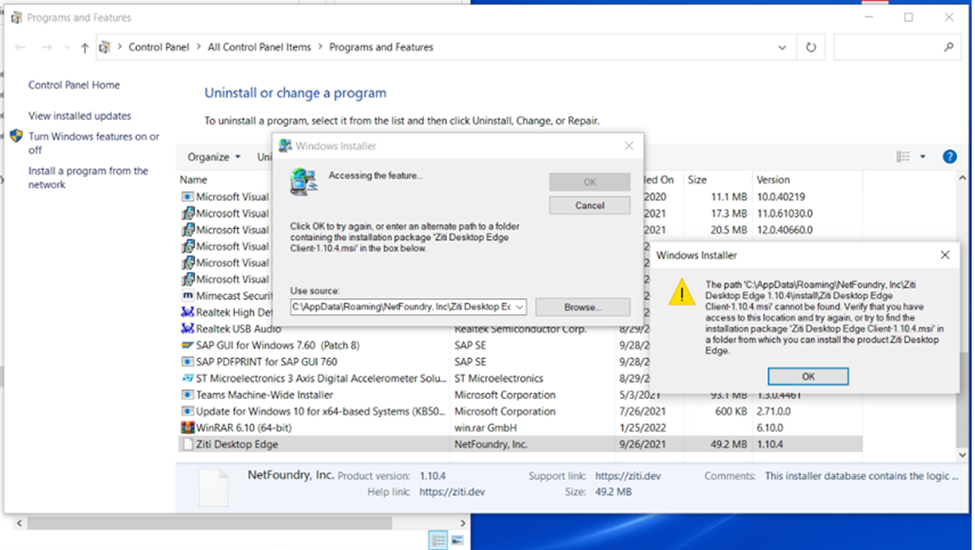This screenshot has width=975, height=550.
Task: Click the horizontal scrollbar at bottom
Action: 210,523
